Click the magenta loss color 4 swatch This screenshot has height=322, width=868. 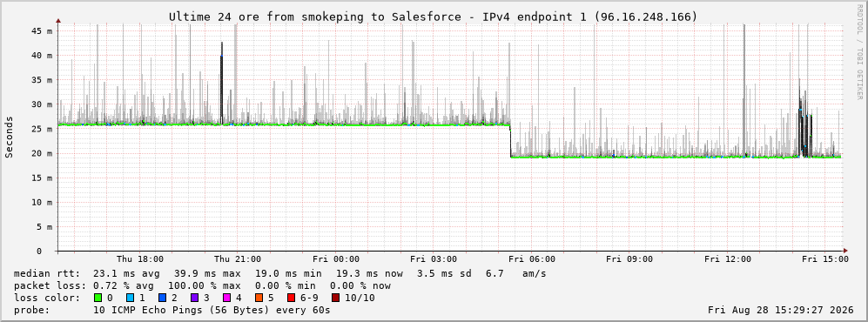click(x=226, y=298)
